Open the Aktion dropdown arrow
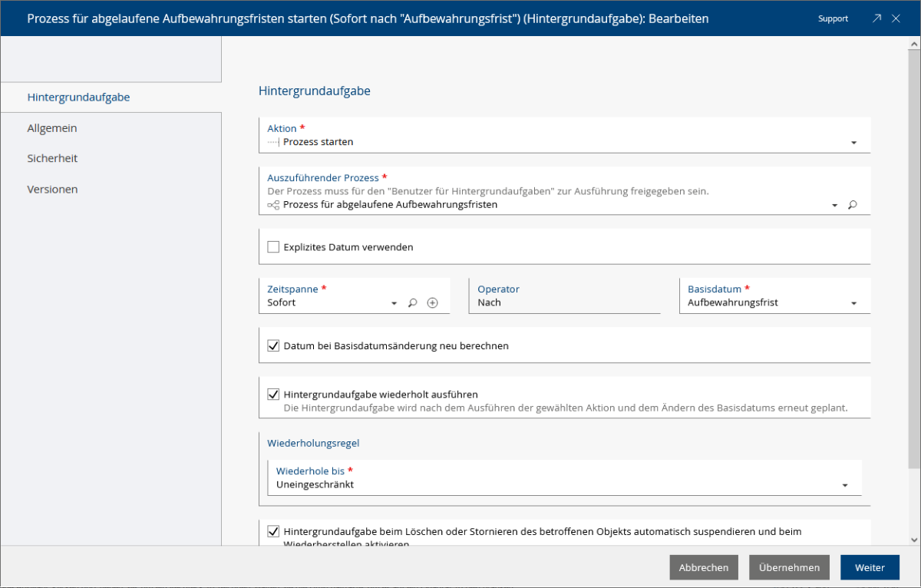This screenshot has height=588, width=921. click(854, 143)
